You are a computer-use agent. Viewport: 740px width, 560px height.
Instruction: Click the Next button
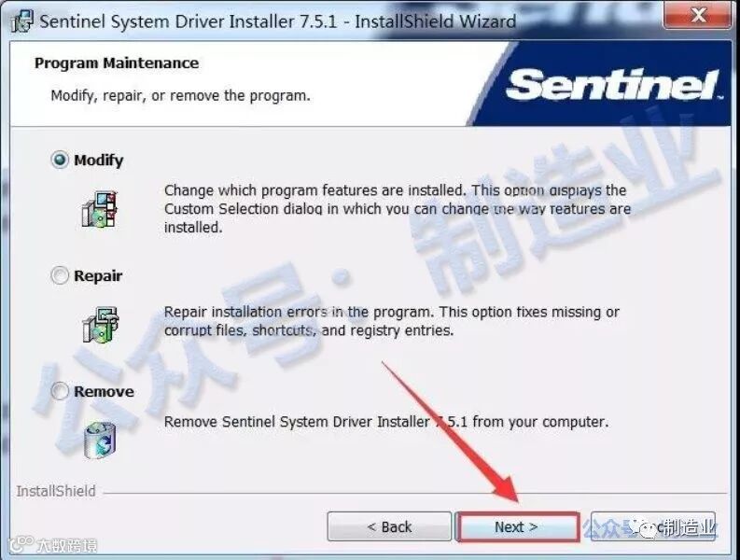coord(517,526)
